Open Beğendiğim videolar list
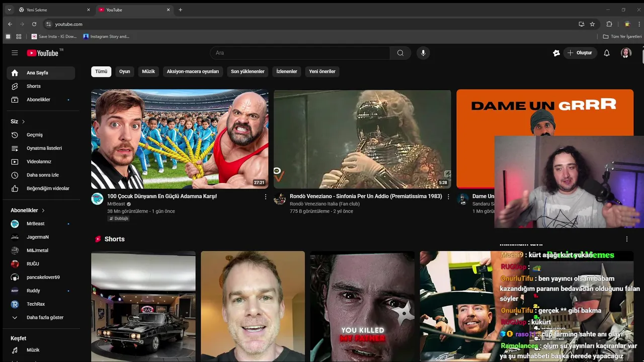Image resolution: width=644 pixels, height=362 pixels. pos(41,189)
